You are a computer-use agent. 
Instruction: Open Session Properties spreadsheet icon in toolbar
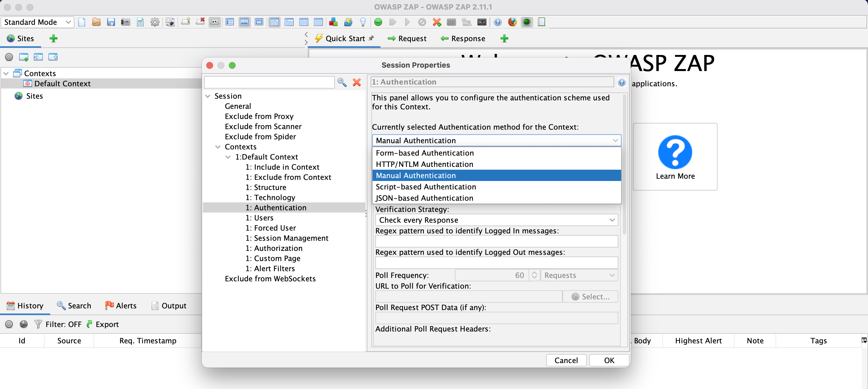140,22
